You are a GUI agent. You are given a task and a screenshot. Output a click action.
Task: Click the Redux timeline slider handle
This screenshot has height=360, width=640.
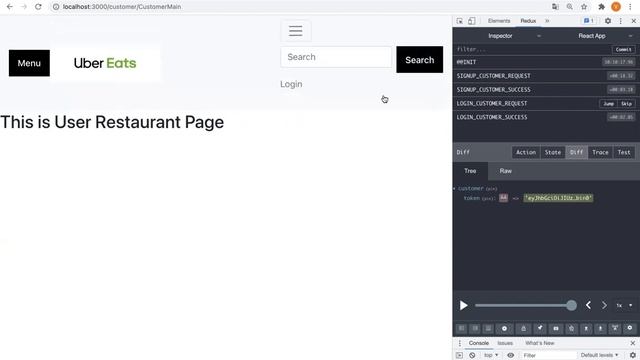coord(571,305)
